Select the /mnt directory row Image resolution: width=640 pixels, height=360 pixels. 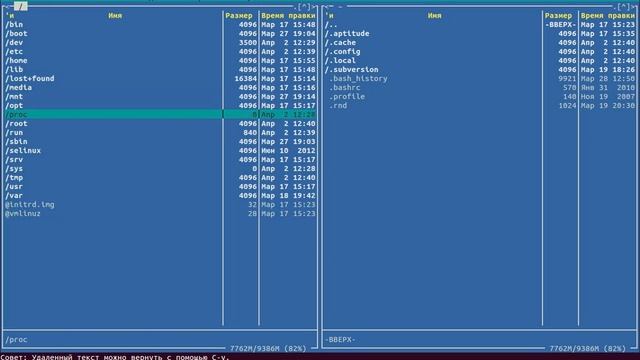(x=160, y=96)
